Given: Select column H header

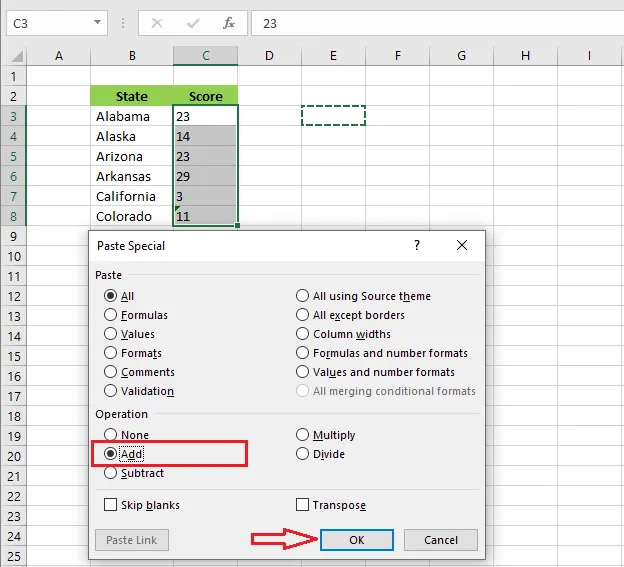Looking at the screenshot, I should click(x=525, y=56).
